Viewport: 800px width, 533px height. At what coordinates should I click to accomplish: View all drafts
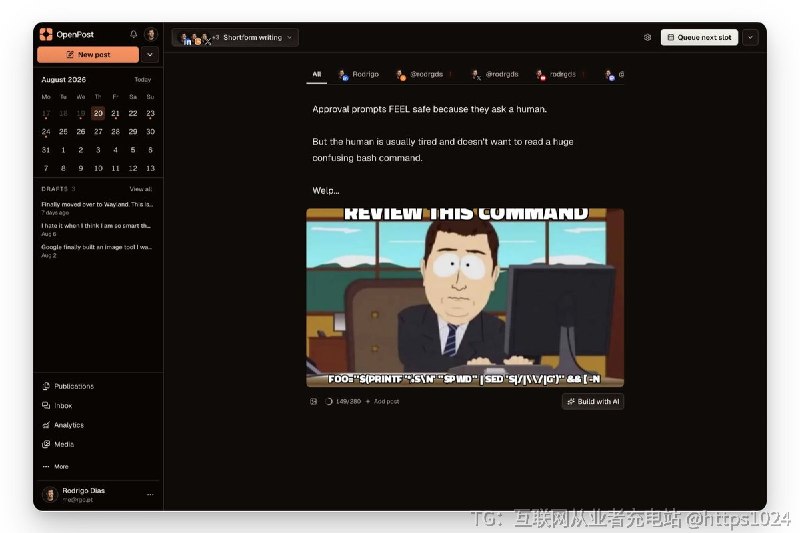pyautogui.click(x=141, y=189)
